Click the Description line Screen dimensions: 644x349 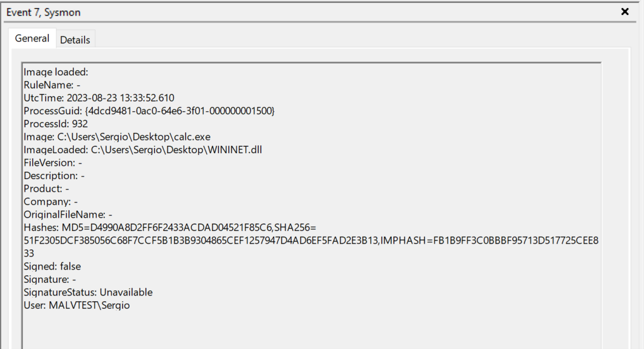54,176
